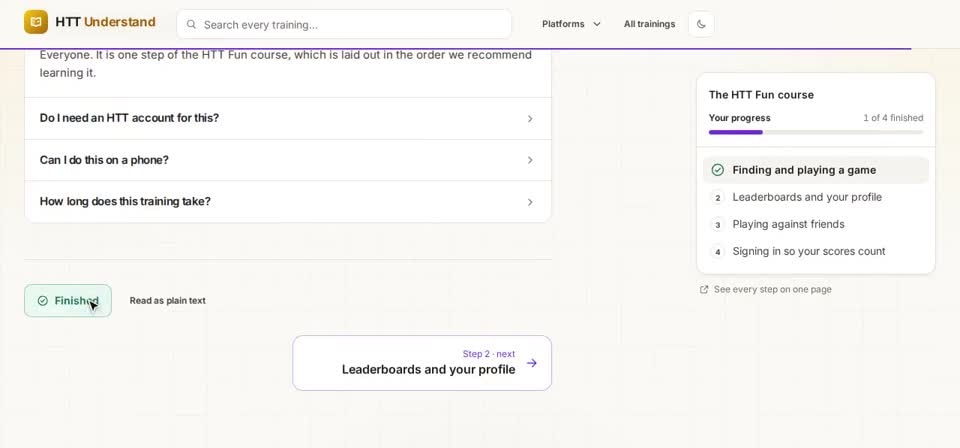
Task: Open the Platforms dropdown menu
Action: click(571, 24)
